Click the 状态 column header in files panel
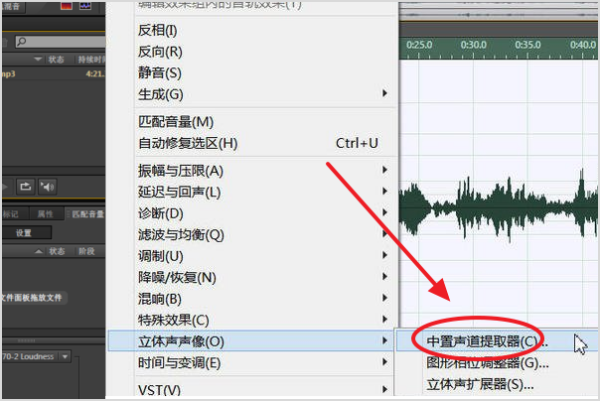 tap(56, 59)
